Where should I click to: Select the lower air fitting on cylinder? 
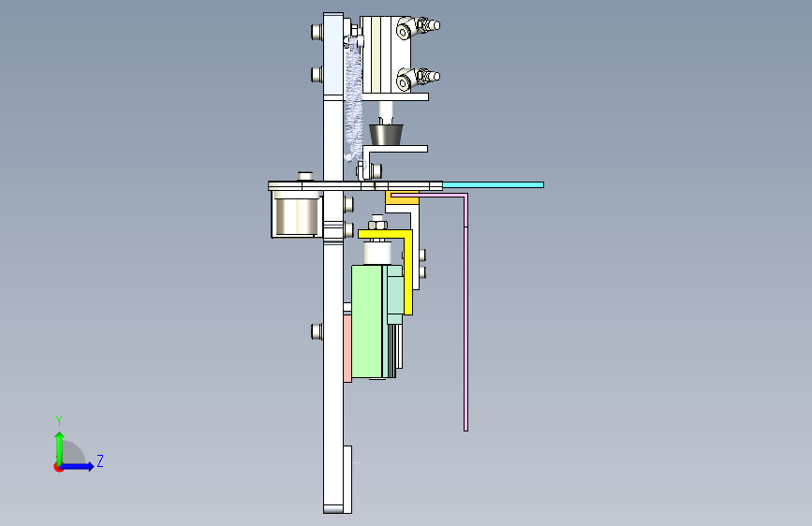click(x=418, y=79)
